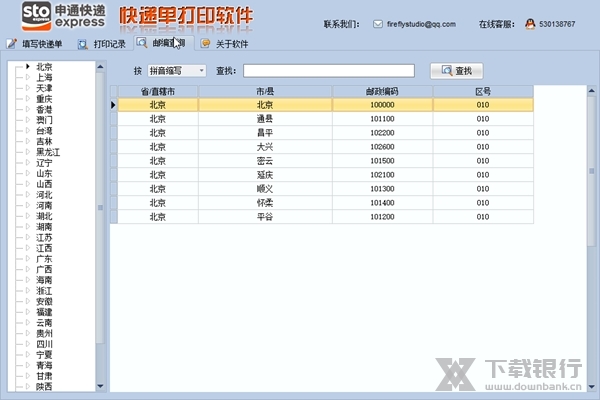
Task: Select 甘肃 in the province tree
Action: [44, 376]
